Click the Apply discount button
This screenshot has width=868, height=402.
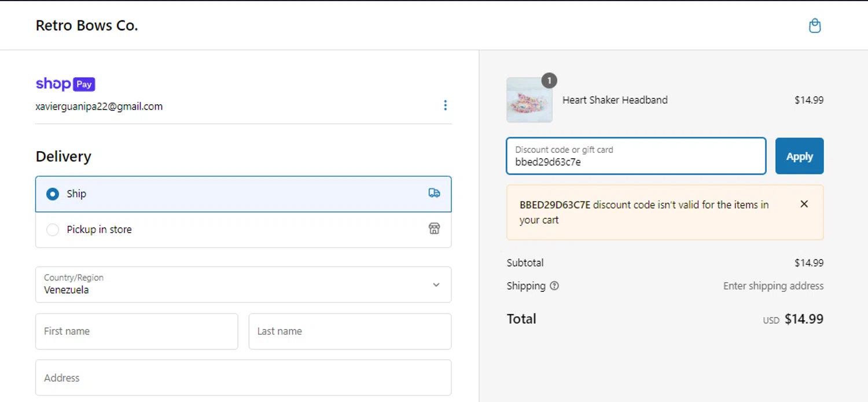coord(799,156)
